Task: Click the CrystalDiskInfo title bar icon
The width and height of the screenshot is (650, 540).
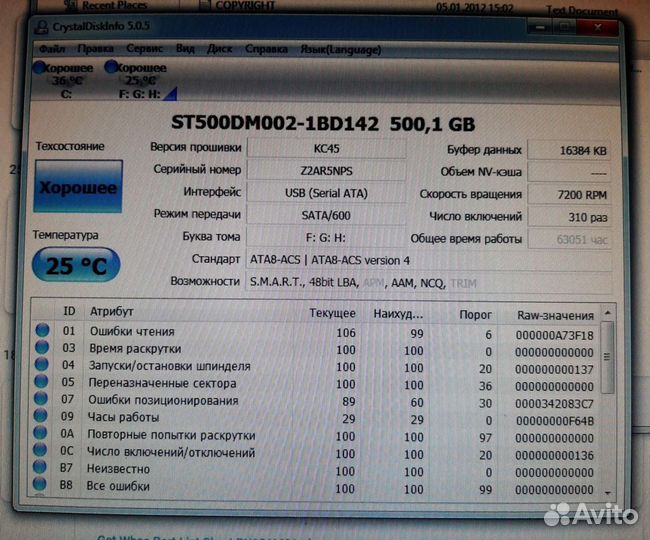Action: tap(41, 27)
